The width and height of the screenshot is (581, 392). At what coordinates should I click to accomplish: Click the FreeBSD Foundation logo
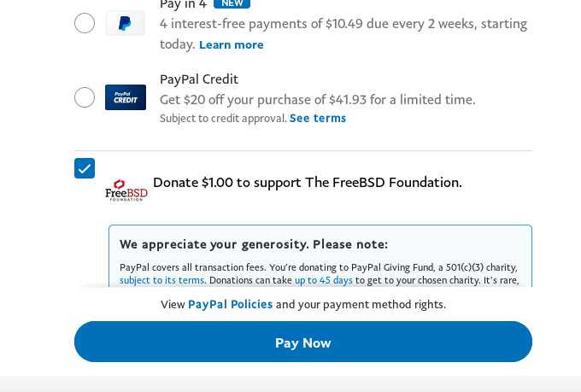[x=126, y=190]
